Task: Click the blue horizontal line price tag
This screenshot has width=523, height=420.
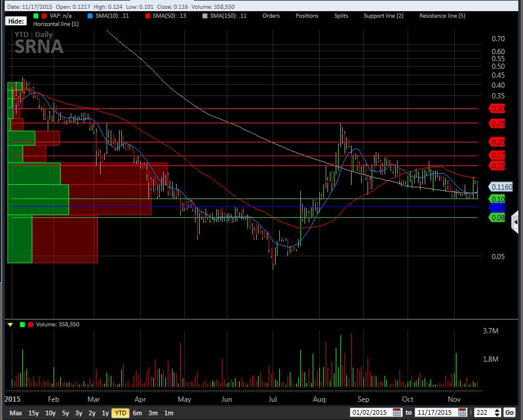Action: point(498,207)
